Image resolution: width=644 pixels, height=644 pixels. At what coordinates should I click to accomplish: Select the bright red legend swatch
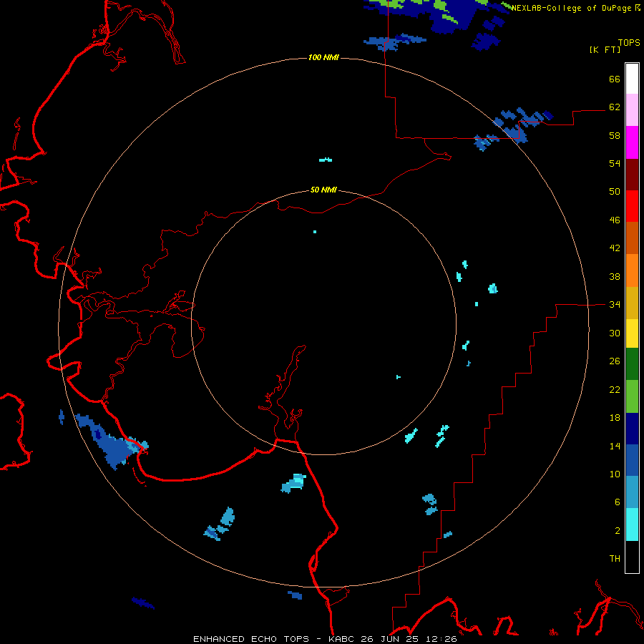[x=632, y=206]
